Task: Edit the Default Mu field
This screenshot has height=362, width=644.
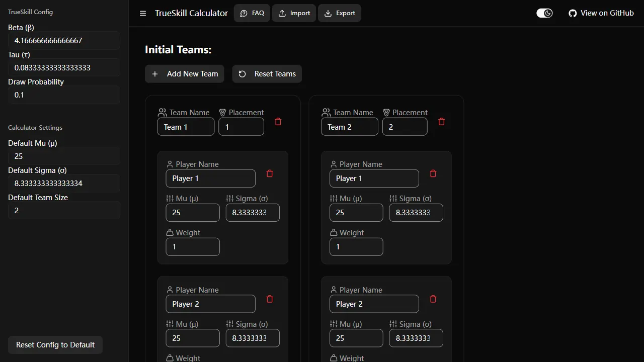Action: (x=64, y=156)
